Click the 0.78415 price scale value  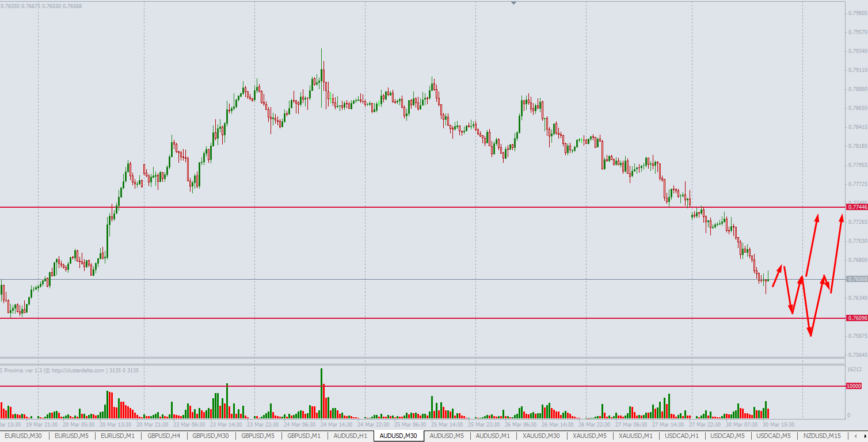pyautogui.click(x=857, y=127)
